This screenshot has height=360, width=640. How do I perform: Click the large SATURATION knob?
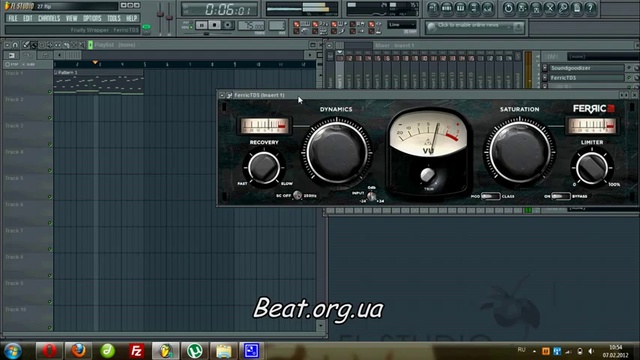pyautogui.click(x=520, y=152)
